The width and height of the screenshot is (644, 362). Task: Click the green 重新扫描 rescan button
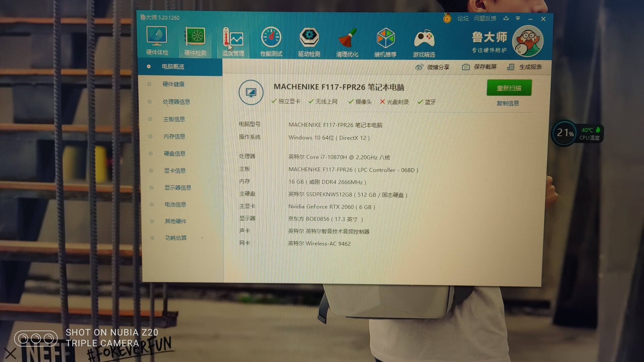click(x=509, y=88)
